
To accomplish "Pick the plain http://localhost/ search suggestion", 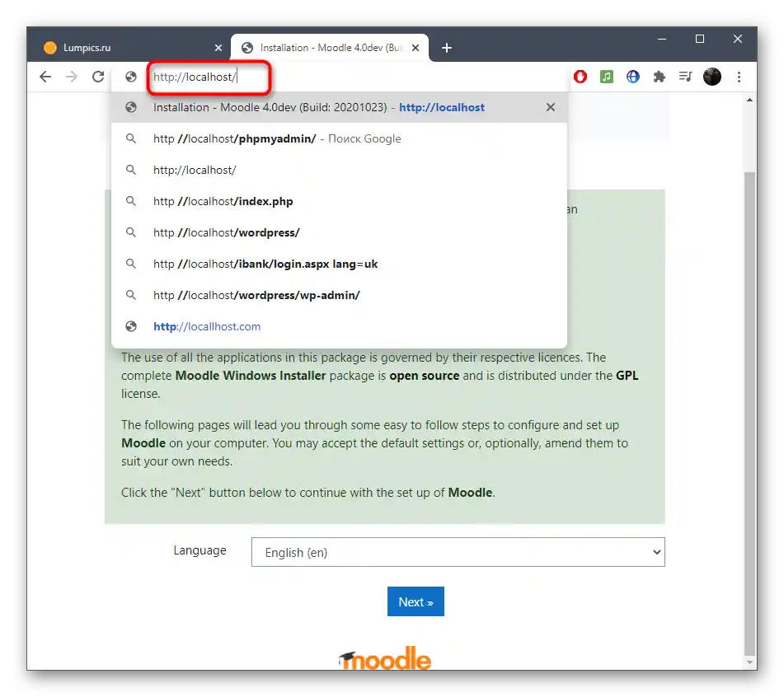I will [x=339, y=170].
